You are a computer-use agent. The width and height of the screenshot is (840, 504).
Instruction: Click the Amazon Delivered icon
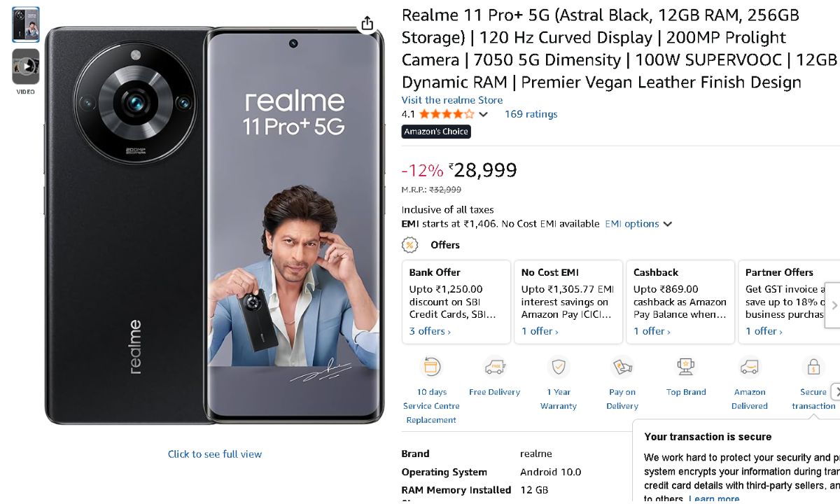749,367
